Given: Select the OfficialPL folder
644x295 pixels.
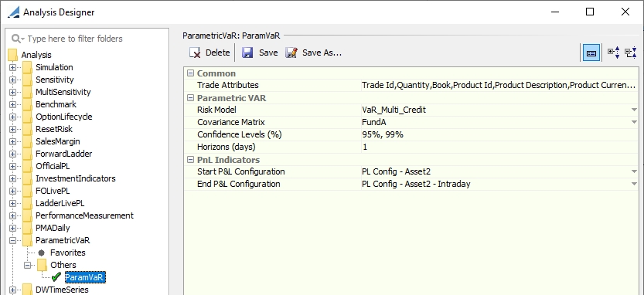Looking at the screenshot, I should [54, 166].
